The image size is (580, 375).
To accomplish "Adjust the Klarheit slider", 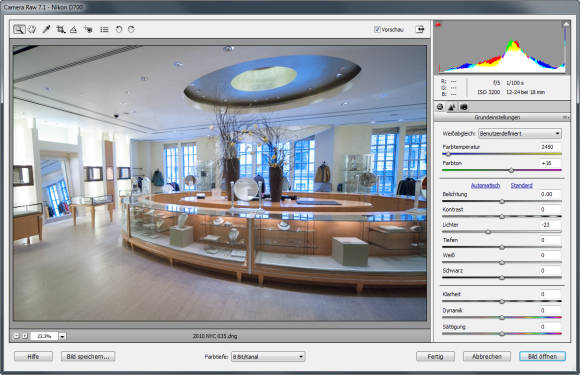I will tap(502, 301).
